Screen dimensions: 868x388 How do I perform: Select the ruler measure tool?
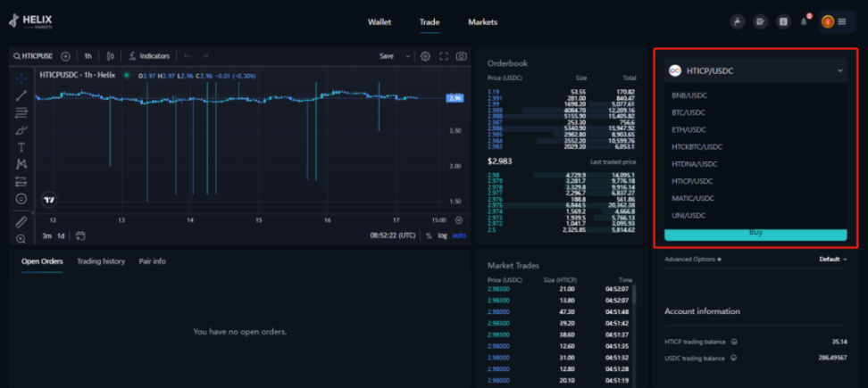click(x=21, y=222)
